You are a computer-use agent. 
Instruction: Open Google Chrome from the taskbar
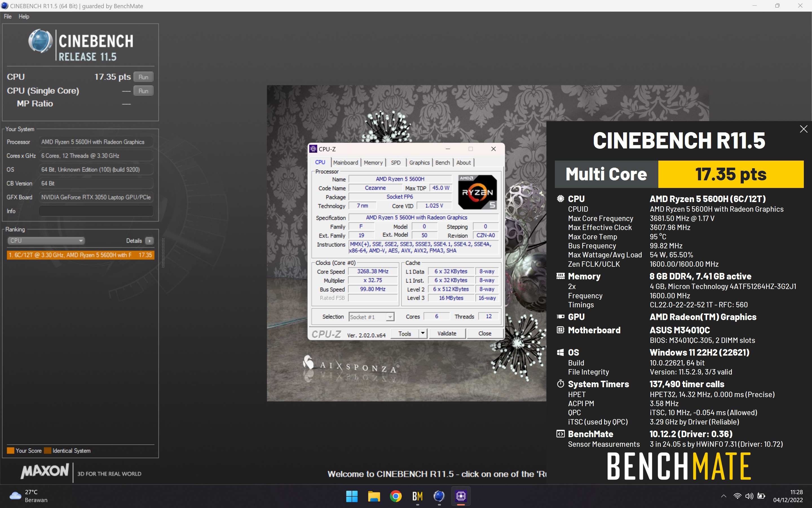(x=396, y=496)
